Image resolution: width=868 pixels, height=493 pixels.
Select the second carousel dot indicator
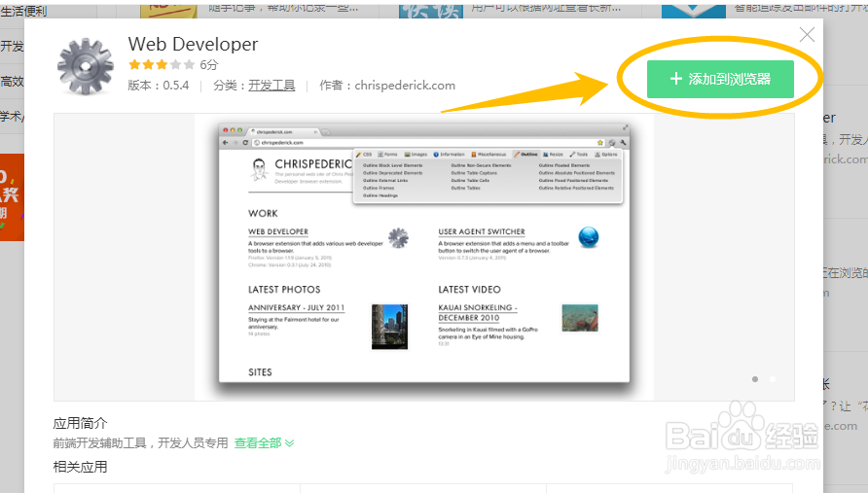[x=773, y=379]
